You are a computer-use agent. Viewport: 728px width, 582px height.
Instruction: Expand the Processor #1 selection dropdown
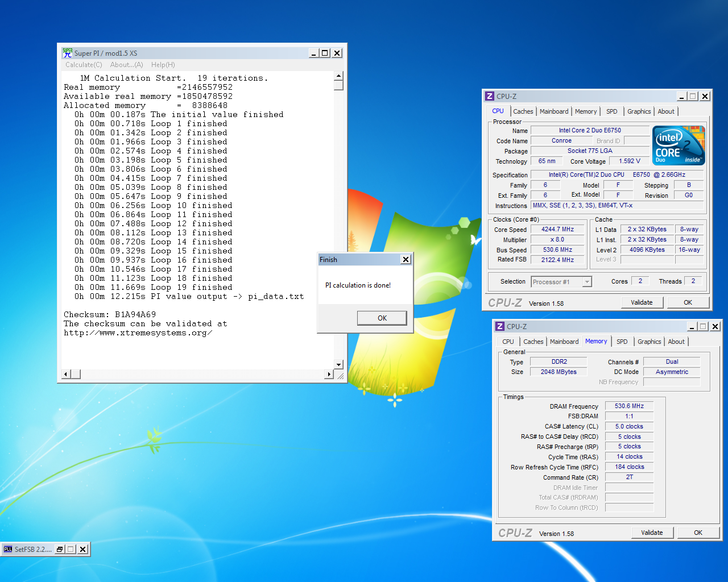(587, 282)
